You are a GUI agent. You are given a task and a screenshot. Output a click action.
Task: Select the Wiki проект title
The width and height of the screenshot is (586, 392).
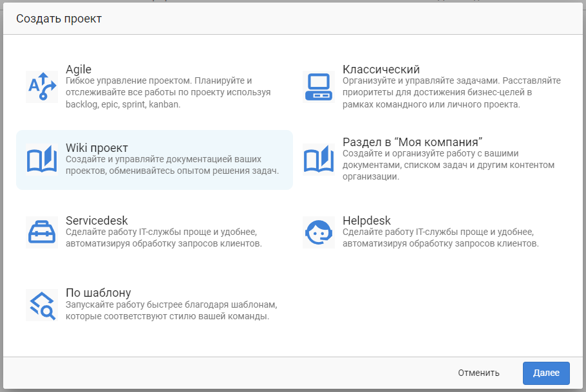(97, 148)
